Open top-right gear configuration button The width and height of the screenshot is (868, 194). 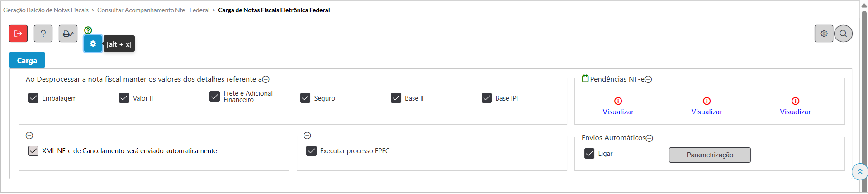(x=824, y=34)
